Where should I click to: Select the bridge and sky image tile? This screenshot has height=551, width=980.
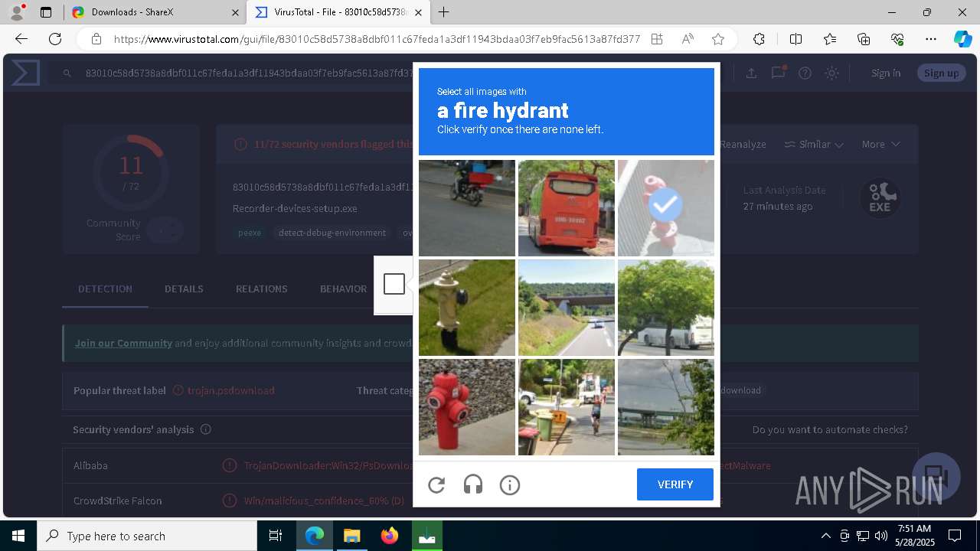[x=666, y=407]
